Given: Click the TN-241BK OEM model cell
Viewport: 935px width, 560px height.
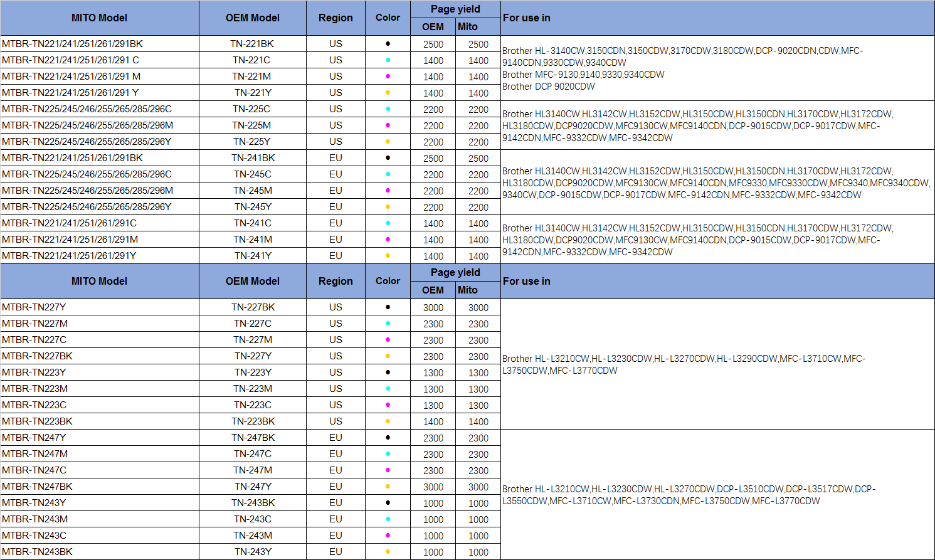Looking at the screenshot, I should (252, 158).
